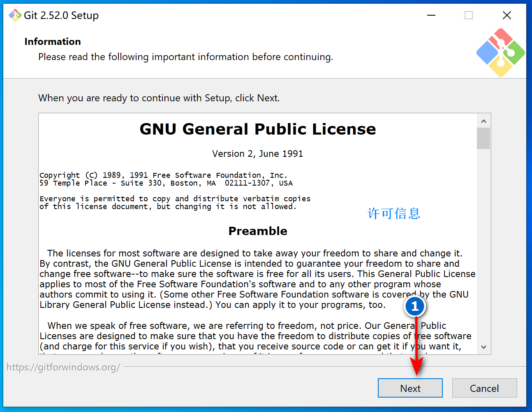Click the license scrollbar up arrow
Viewport: 532px width, 412px height.
point(483,121)
